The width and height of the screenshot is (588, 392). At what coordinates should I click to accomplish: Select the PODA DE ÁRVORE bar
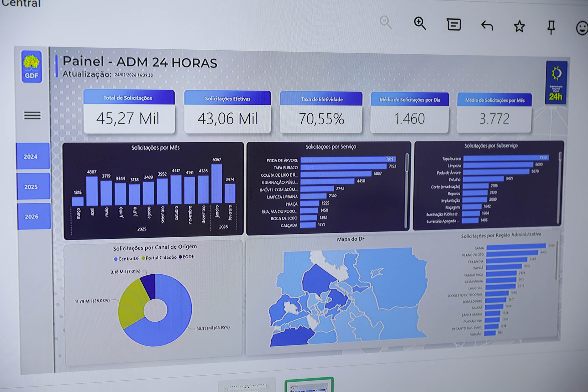346,159
